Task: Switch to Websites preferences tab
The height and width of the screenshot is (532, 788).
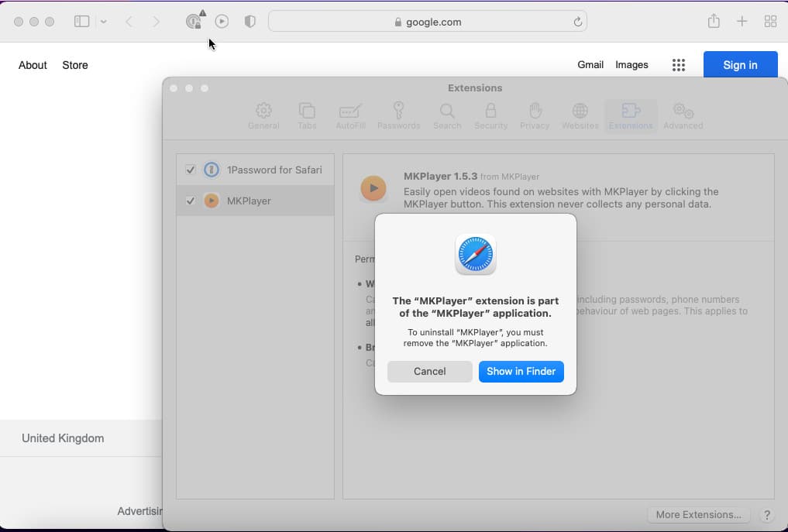Action: tap(580, 116)
